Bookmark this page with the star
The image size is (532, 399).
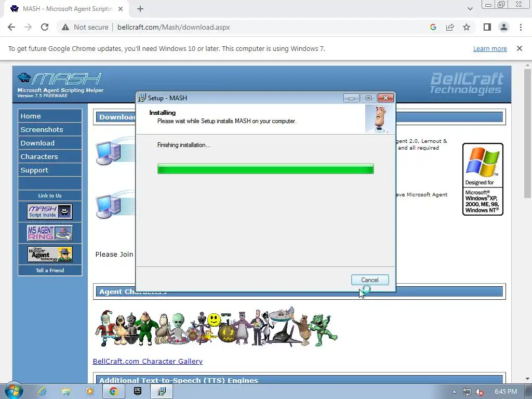coord(467,27)
